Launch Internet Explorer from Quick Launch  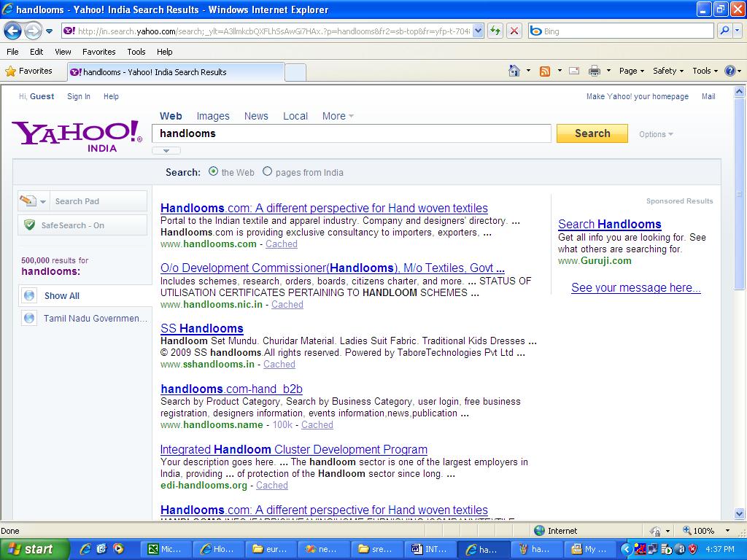[x=86, y=549]
